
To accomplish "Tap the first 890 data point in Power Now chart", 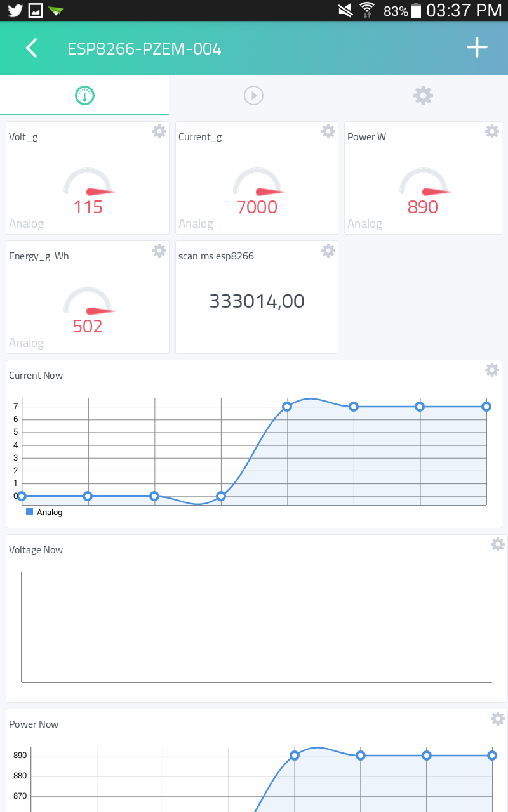I will [295, 756].
